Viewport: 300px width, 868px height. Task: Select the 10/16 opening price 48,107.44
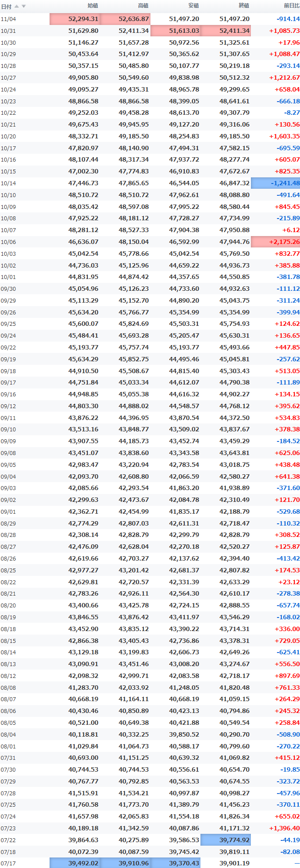coord(83,159)
